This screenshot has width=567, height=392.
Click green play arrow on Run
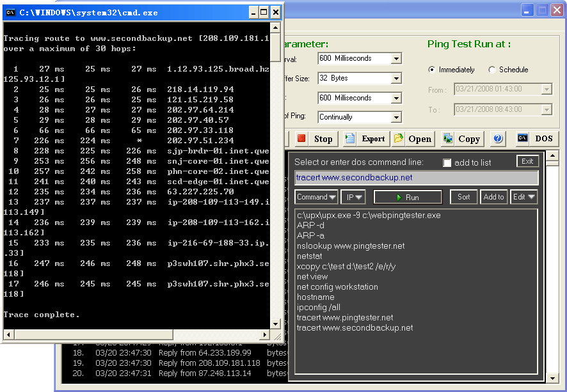tap(399, 197)
